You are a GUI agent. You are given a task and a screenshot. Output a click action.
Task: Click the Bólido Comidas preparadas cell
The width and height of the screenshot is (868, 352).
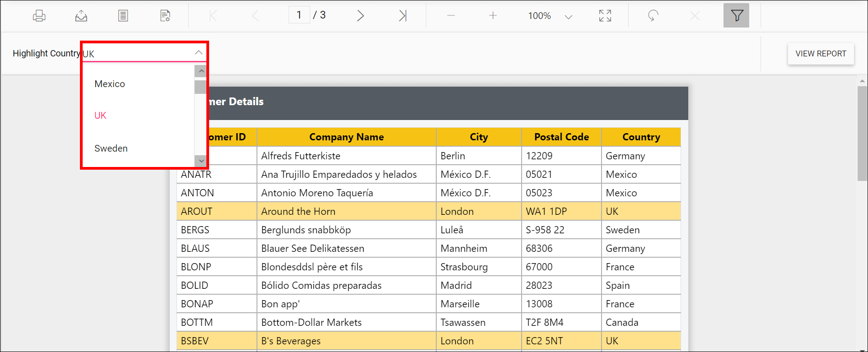pyautogui.click(x=346, y=285)
